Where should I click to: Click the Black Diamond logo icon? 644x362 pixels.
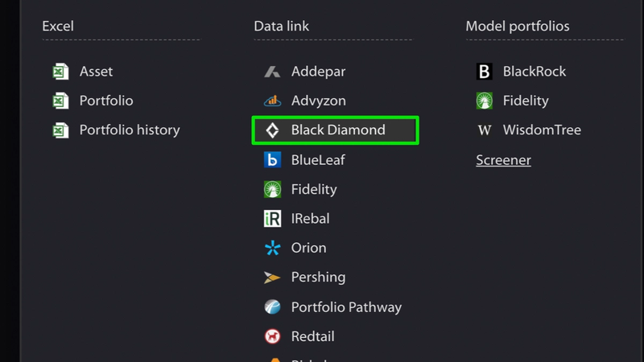pos(272,130)
